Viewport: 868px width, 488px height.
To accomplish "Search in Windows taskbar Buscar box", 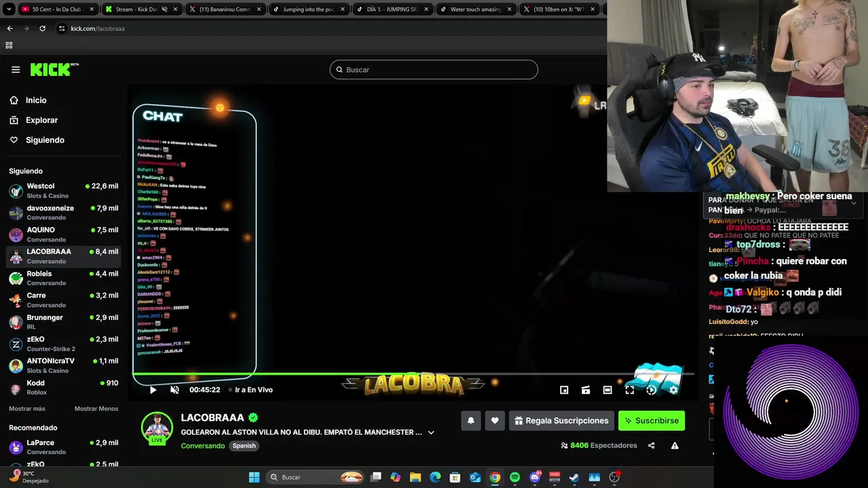I will (x=315, y=477).
